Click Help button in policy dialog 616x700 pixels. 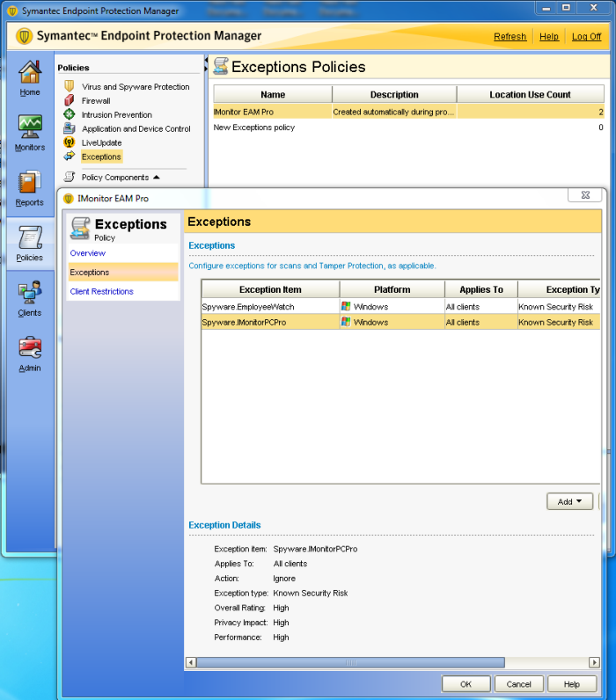coord(572,684)
